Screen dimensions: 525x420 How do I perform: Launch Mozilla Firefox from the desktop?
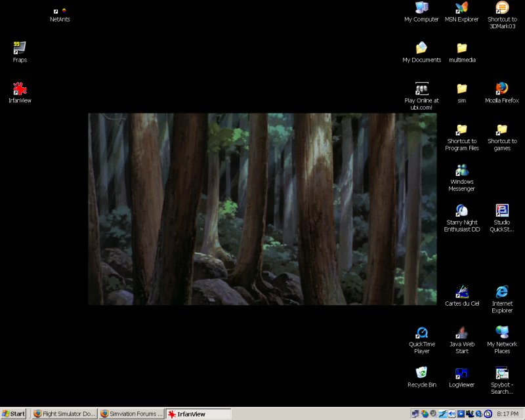click(x=502, y=89)
